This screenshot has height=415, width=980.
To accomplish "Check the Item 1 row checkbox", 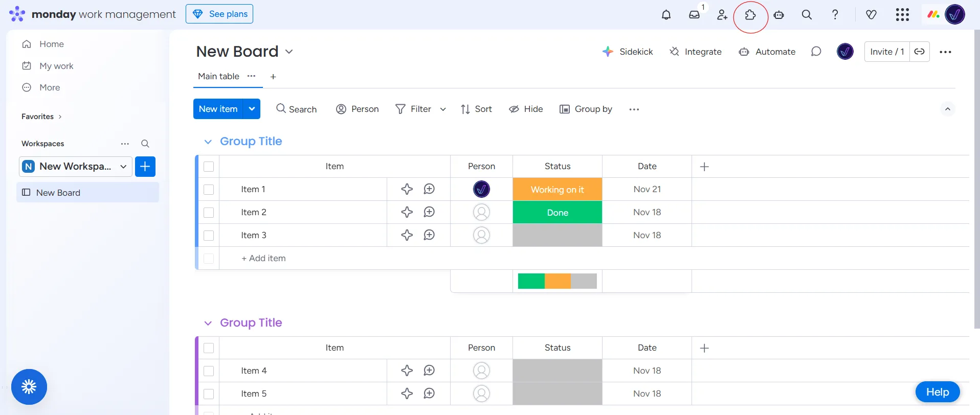I will pyautogui.click(x=209, y=190).
